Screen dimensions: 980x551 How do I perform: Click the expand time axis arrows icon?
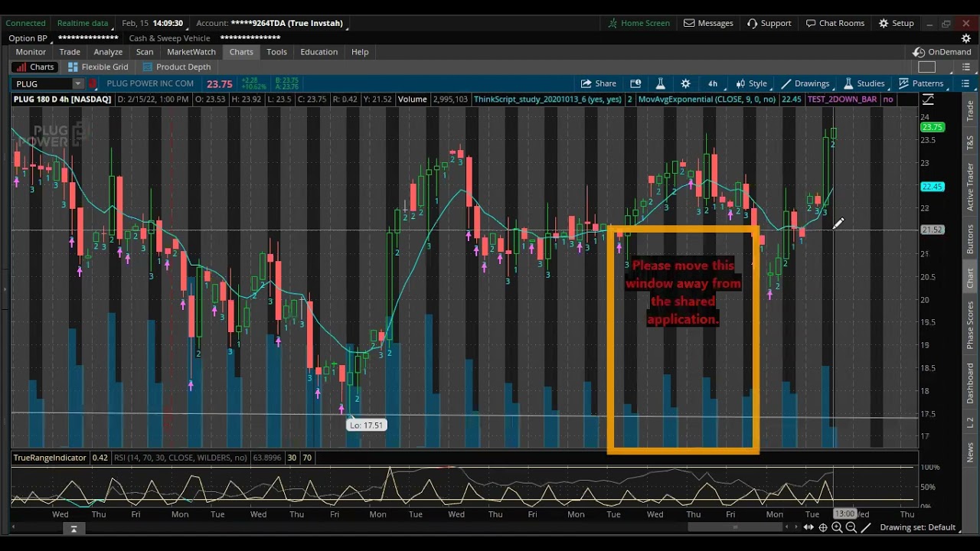(x=808, y=527)
